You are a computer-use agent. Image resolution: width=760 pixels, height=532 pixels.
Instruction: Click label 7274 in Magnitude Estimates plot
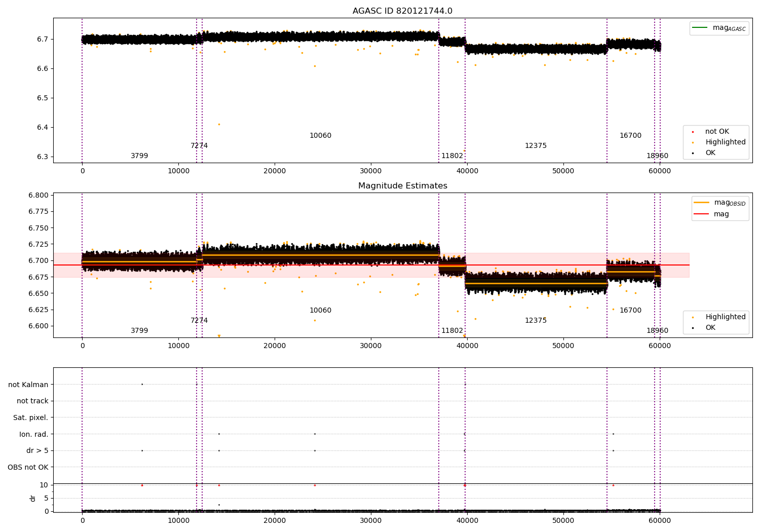pyautogui.click(x=199, y=321)
